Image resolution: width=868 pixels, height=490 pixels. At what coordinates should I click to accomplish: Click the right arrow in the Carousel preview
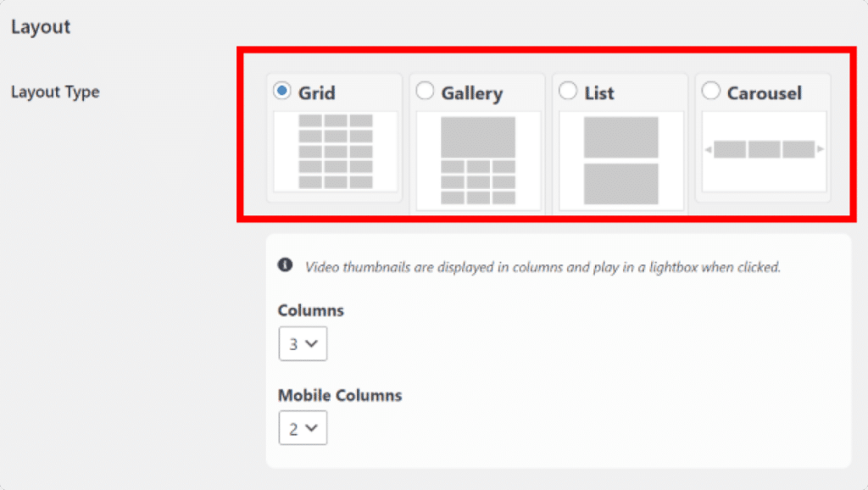[x=821, y=150]
